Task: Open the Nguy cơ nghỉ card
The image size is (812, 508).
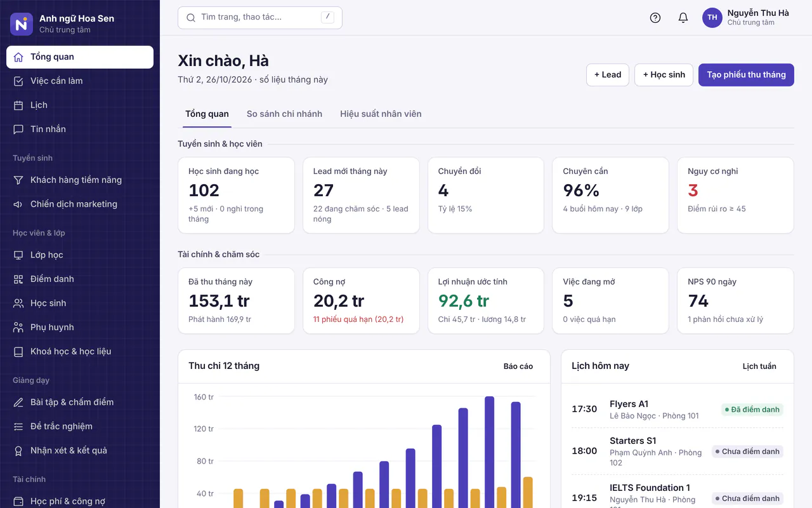Action: 736,196
